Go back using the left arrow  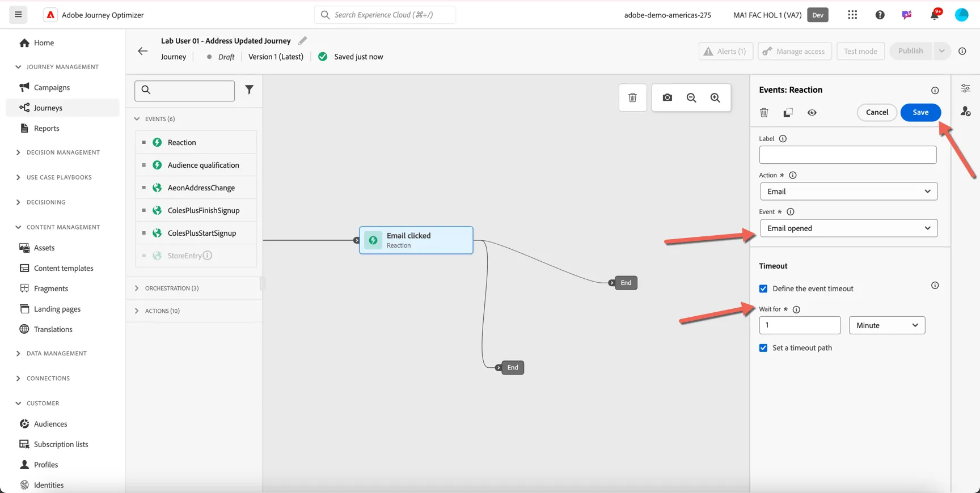point(142,51)
